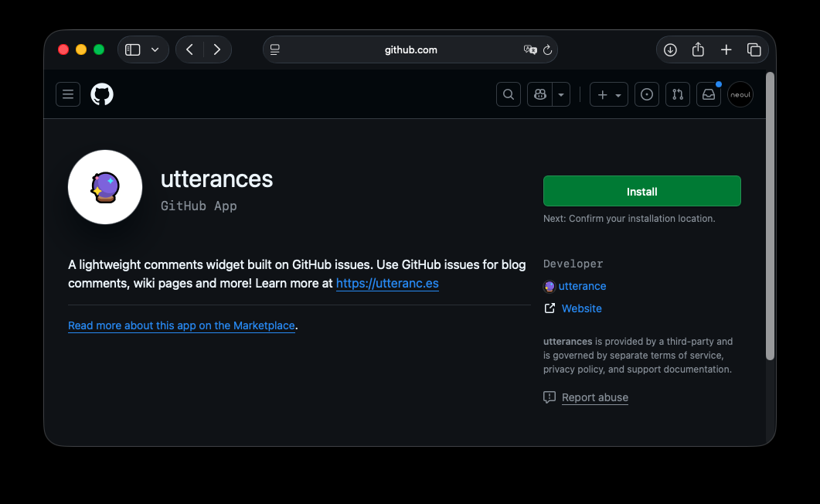Open Copilot chat icon in header
Screen dimensions: 820x504
coord(540,94)
